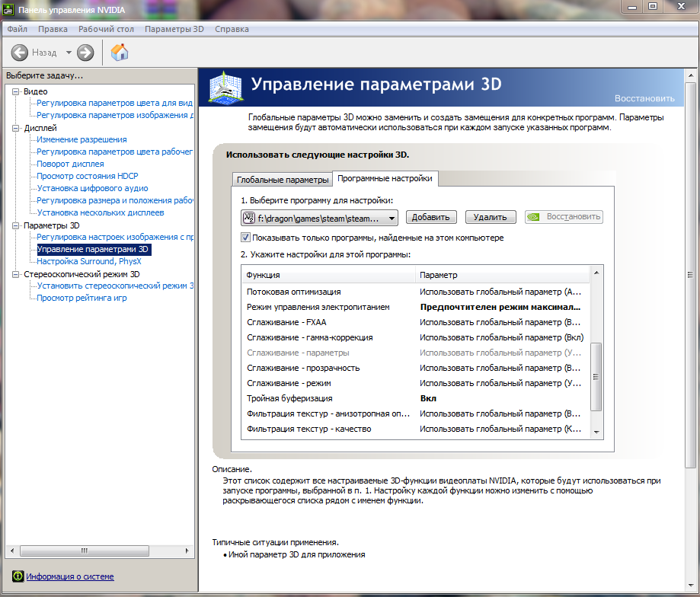Viewport: 700px width, 597px height.
Task: Click task tree scroll right arrow
Action: pos(187,551)
